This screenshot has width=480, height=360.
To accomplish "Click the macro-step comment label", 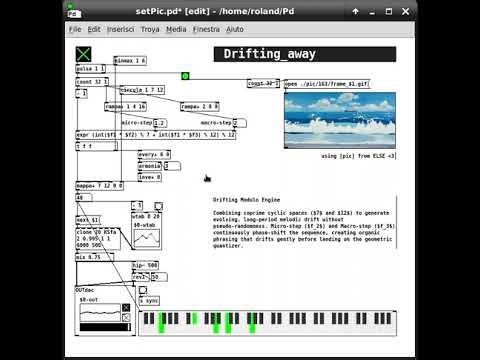I will tap(216, 123).
